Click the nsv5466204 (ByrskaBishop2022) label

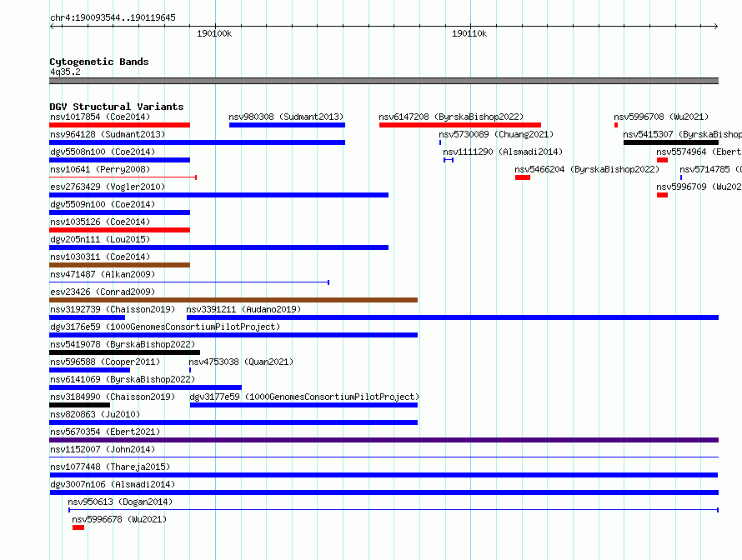[587, 169]
